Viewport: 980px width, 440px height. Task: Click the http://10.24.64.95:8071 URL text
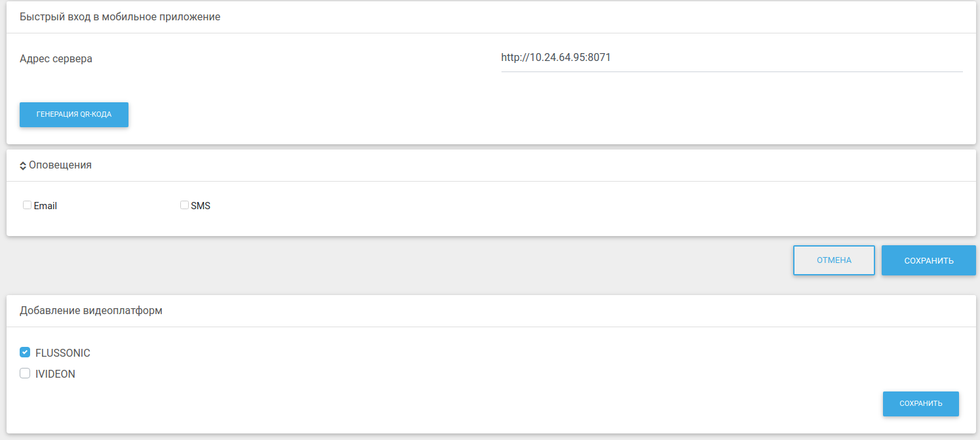(x=556, y=58)
